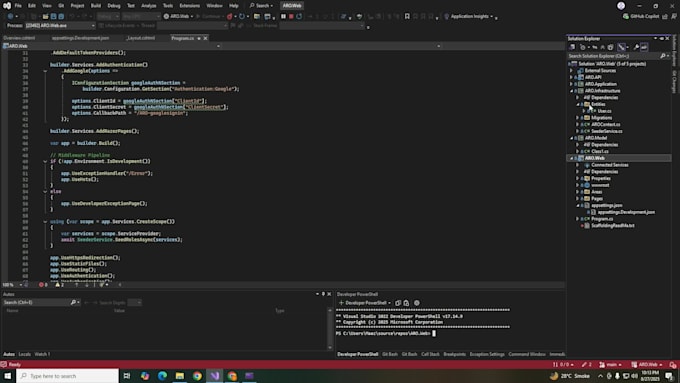Image resolution: width=680 pixels, height=383 pixels.
Task: Expand the External Sources node
Action: pos(571,71)
